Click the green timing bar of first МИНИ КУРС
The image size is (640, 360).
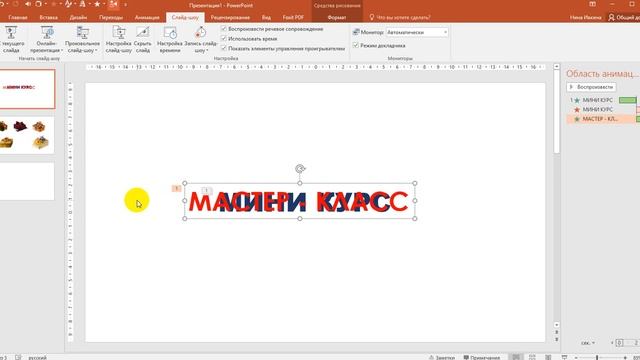click(x=627, y=100)
